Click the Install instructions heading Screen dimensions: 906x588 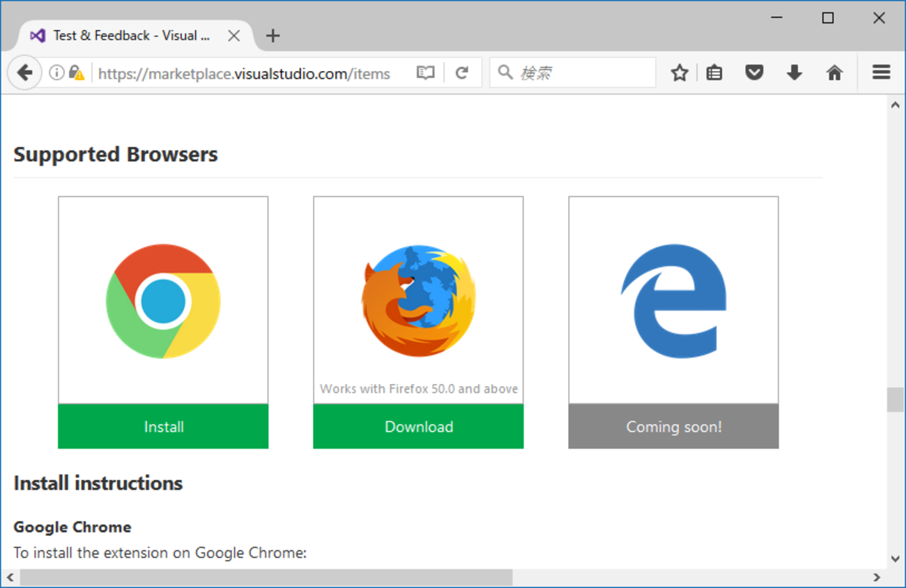pos(98,483)
